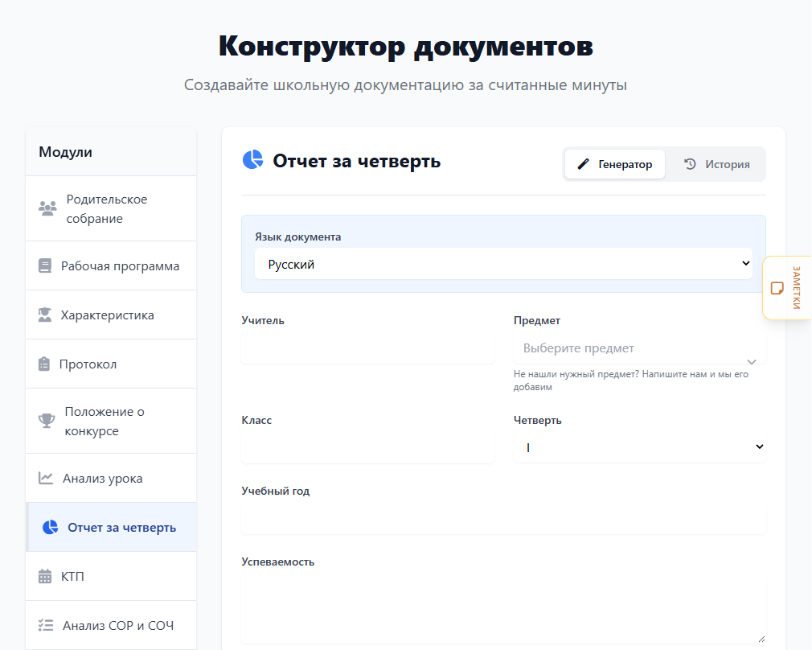The height and width of the screenshot is (650, 812).
Task: Switch to the История tab
Action: (x=716, y=164)
